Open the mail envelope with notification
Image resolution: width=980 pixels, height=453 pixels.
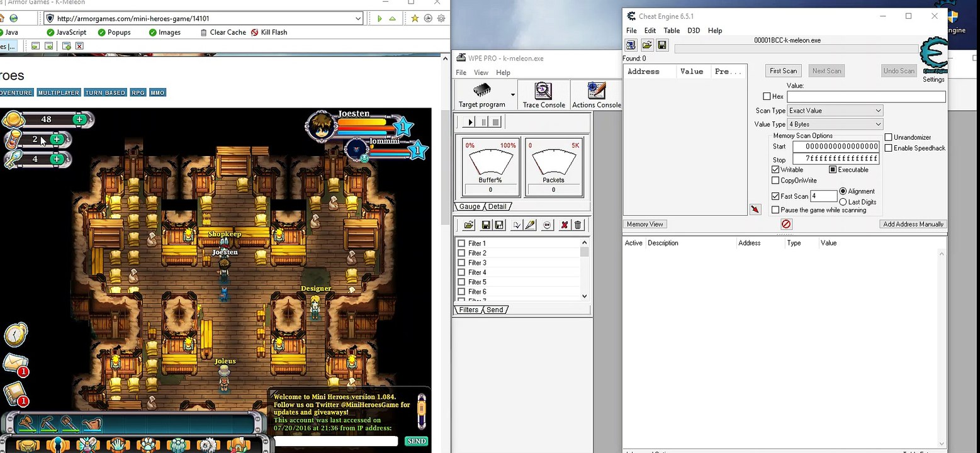pos(15,364)
